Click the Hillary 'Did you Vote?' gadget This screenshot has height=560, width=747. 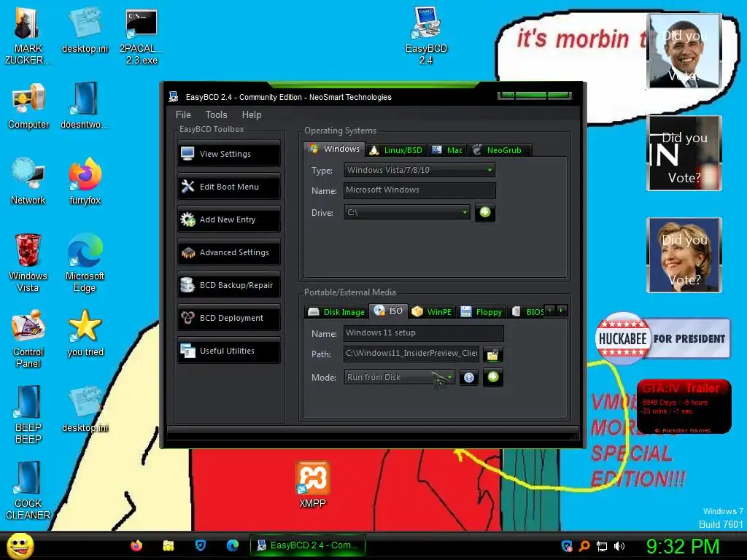pos(684,255)
